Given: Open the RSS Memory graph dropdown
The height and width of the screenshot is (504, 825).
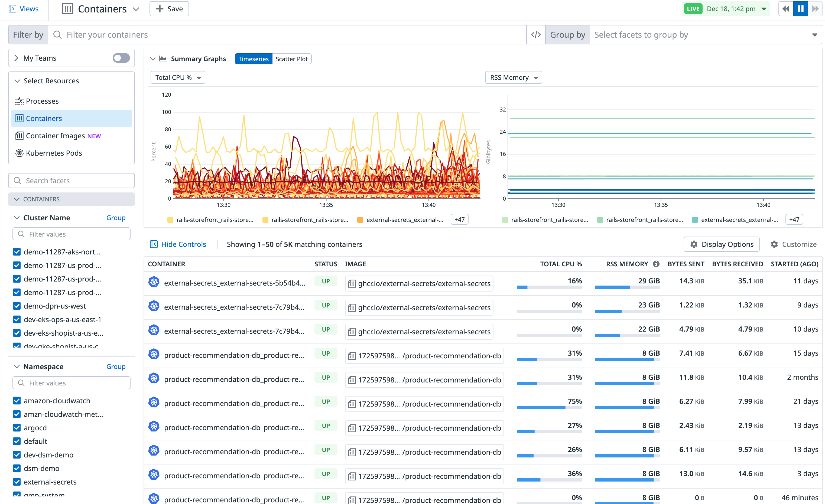Looking at the screenshot, I should [513, 78].
